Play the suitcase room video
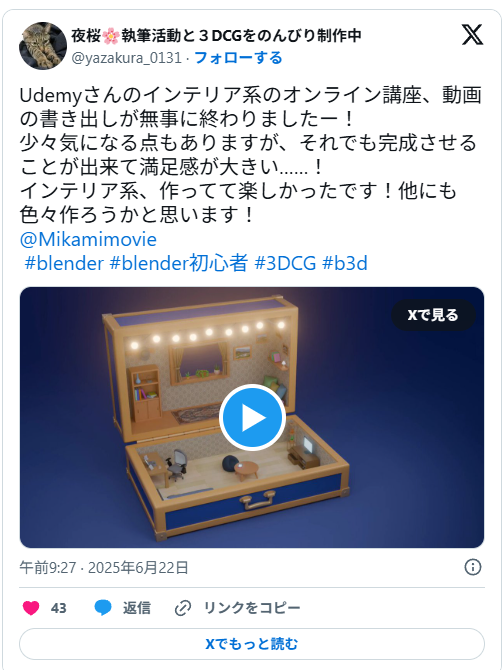This screenshot has height=670, width=502. [252, 417]
